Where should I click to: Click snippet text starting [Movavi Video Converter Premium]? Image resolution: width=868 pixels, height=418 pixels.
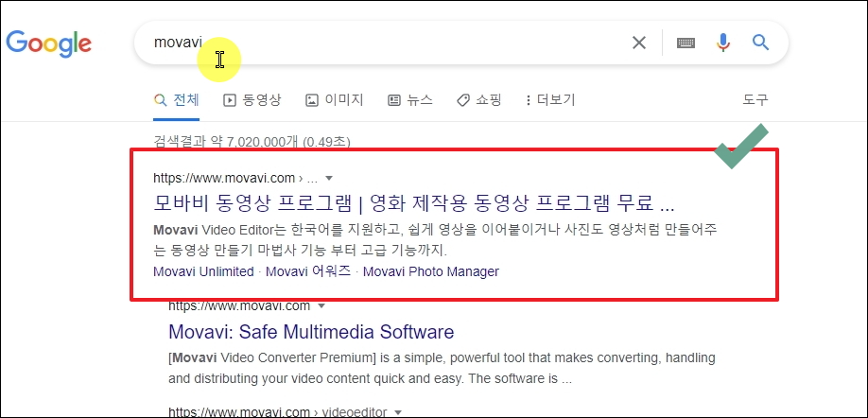coord(442,369)
